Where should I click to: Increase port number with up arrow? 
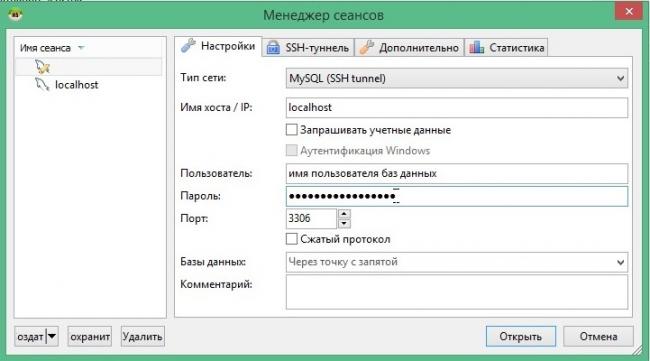(344, 214)
